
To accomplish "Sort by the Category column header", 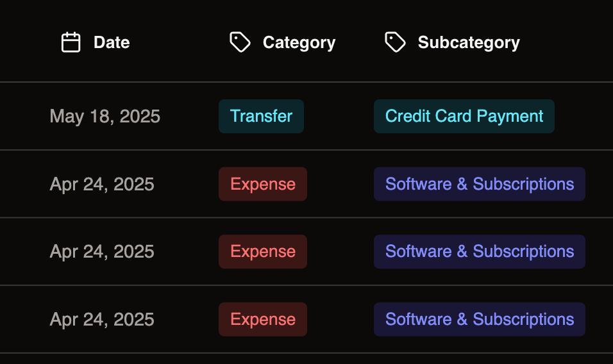I will [x=299, y=43].
